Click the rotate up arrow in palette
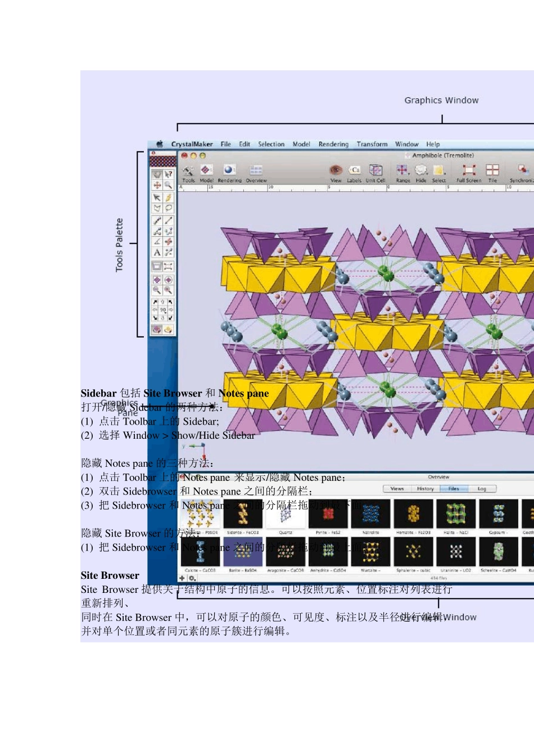 [x=162, y=302]
